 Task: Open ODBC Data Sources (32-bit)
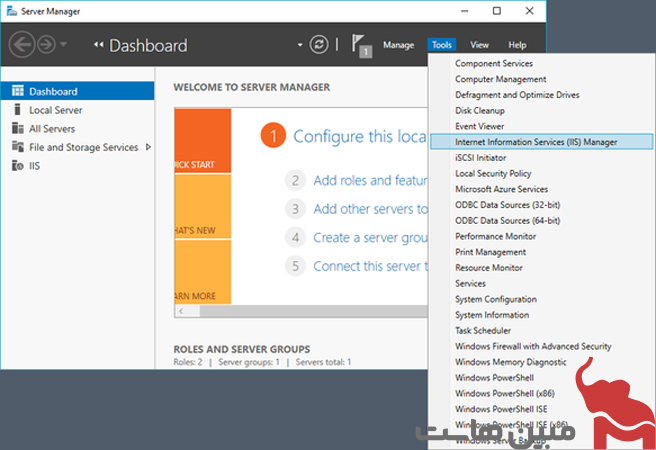(x=507, y=205)
